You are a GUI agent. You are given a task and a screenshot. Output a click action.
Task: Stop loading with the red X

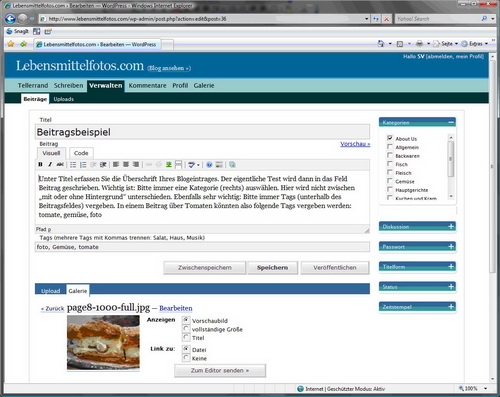point(386,19)
